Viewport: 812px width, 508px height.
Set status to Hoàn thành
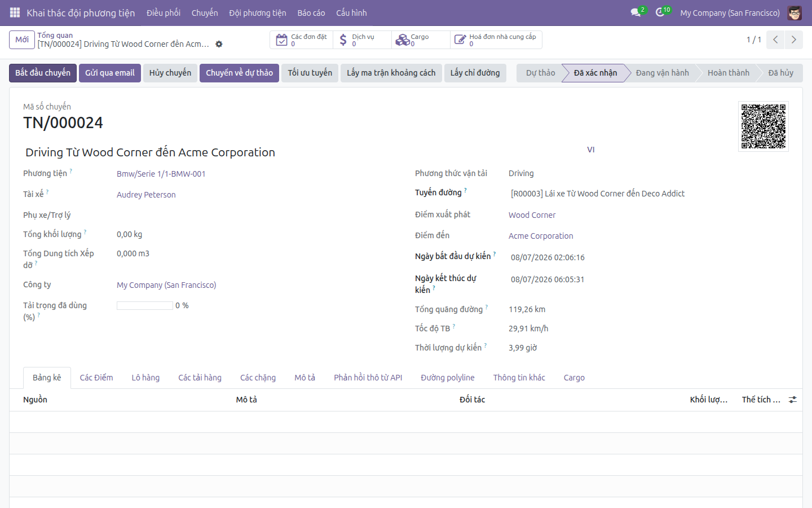click(728, 73)
